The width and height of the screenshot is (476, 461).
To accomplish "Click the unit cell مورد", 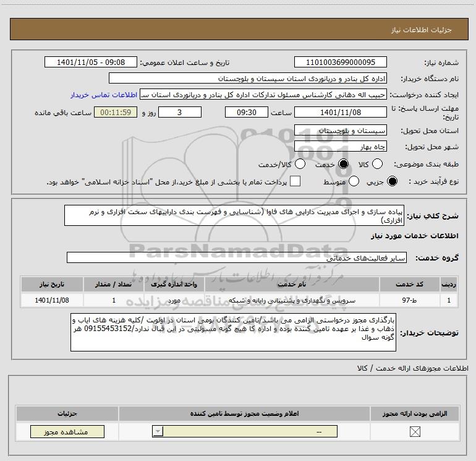I will [x=174, y=301].
